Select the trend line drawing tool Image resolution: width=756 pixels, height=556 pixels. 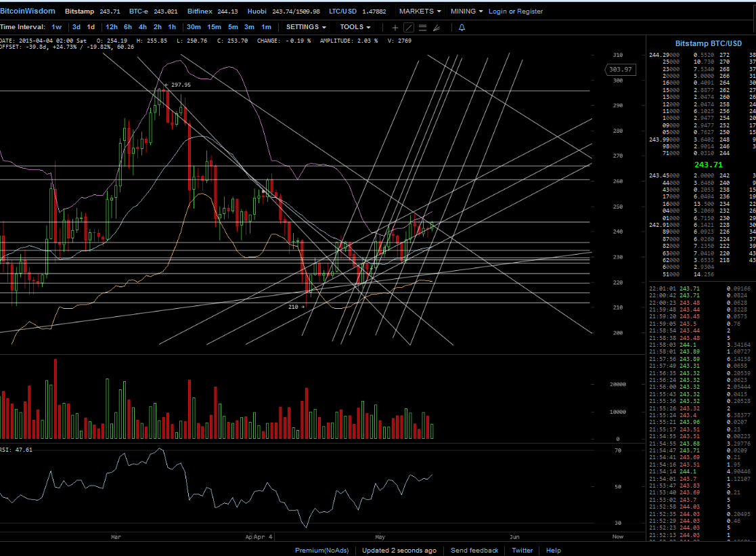409,28
